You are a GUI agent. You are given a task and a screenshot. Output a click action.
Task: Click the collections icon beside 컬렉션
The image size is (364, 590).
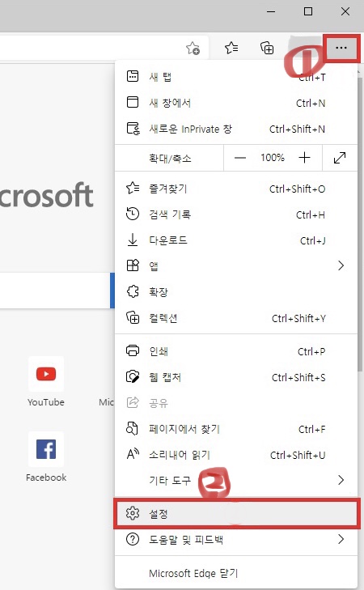point(133,317)
